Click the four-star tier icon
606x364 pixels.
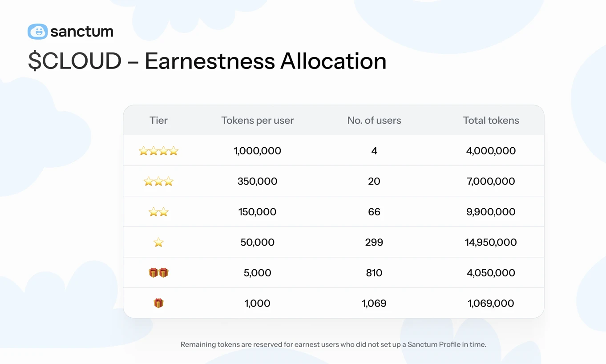[158, 151]
